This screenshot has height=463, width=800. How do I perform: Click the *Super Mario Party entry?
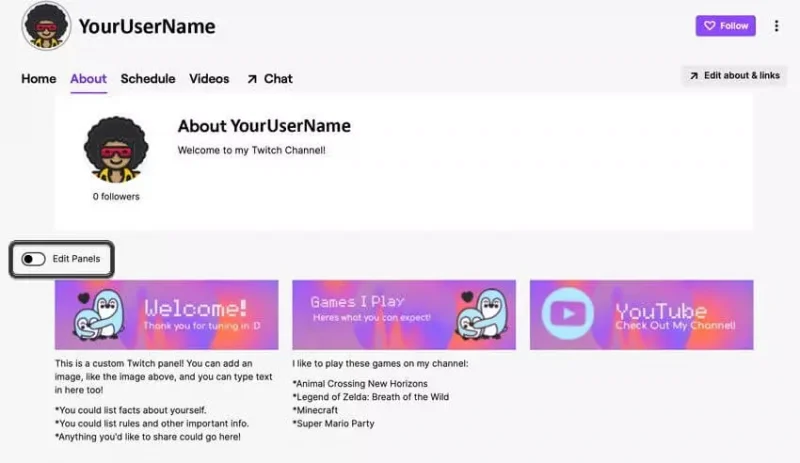pyautogui.click(x=333, y=423)
